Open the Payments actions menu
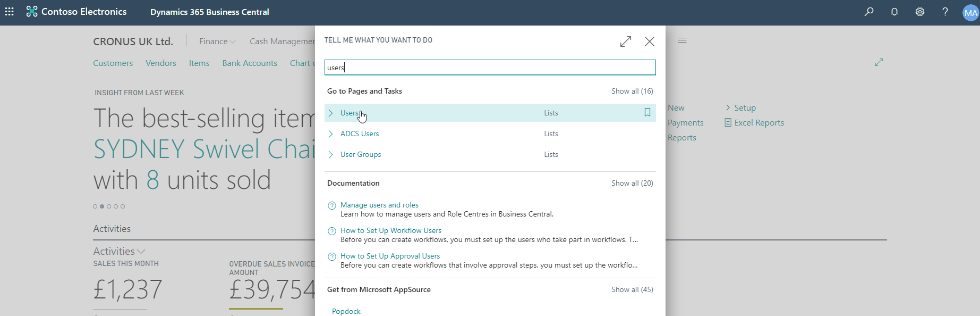The image size is (980, 316). pos(686,122)
